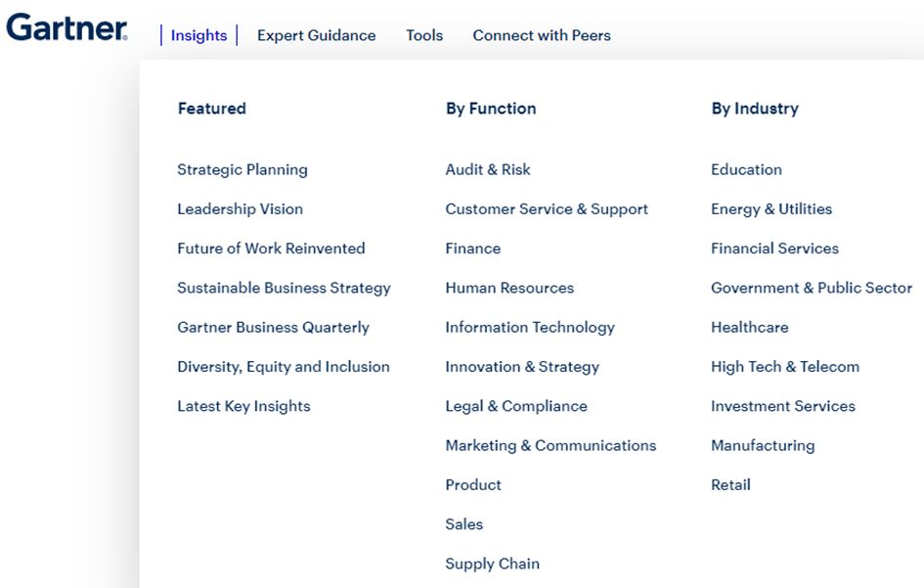Open Connect with Peers menu
The width and height of the screenshot is (924, 588).
(542, 35)
